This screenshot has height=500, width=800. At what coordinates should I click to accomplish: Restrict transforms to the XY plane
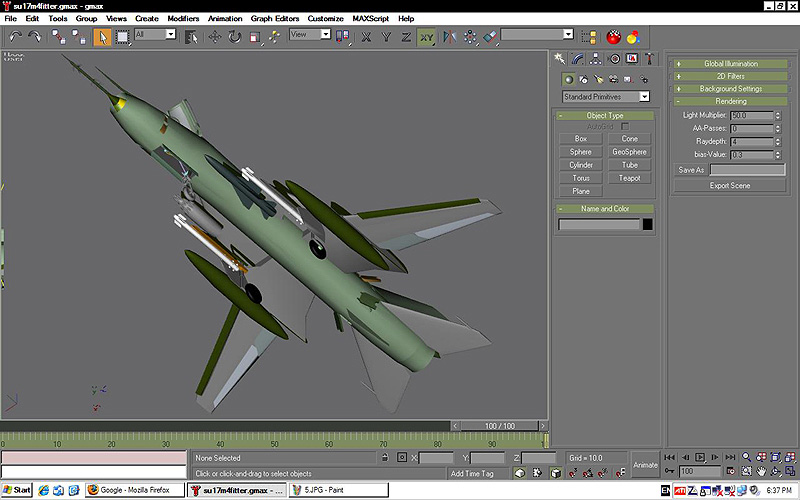point(427,36)
